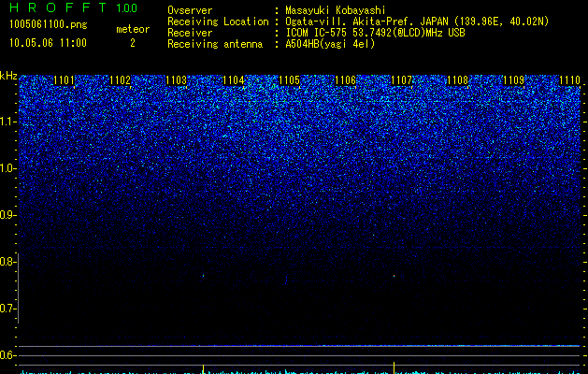
Task: Click the faint blue echo streak near 1105
Action: coord(286,280)
